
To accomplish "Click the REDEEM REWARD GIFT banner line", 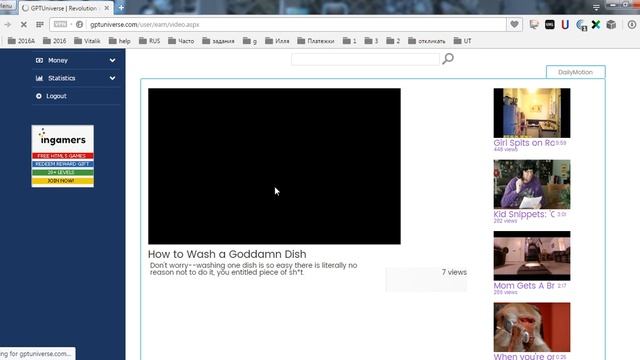I will pos(62,164).
